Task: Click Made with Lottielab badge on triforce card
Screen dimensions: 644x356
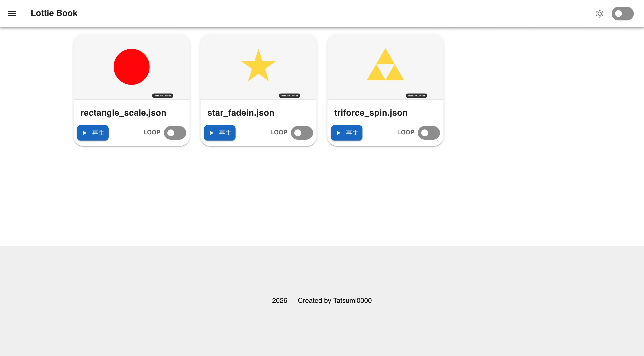Action: point(416,96)
